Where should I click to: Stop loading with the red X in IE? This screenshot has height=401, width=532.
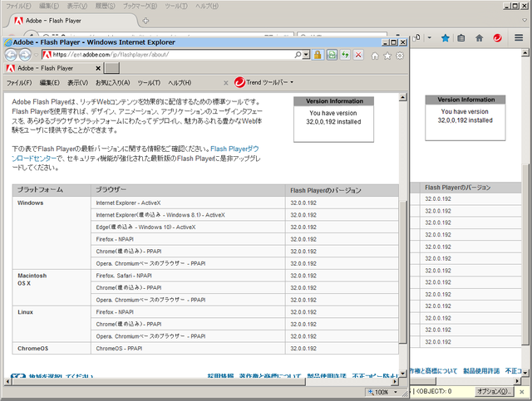pos(358,55)
